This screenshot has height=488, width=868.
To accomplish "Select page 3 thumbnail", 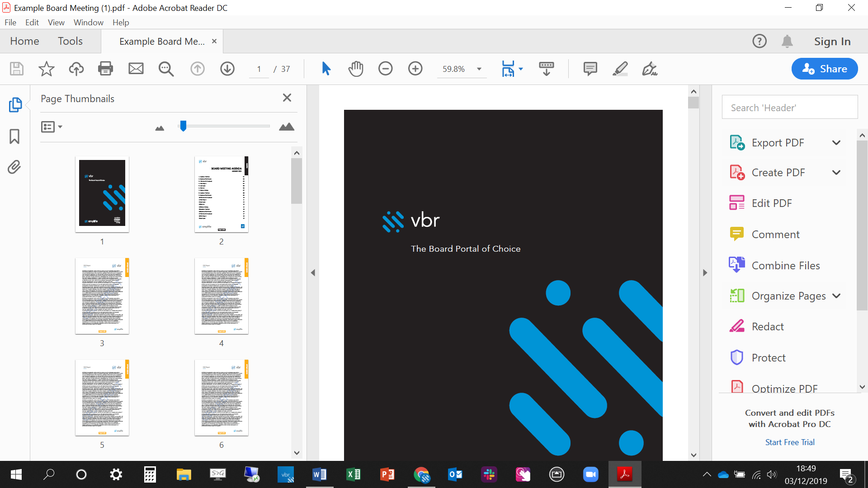I will (102, 296).
